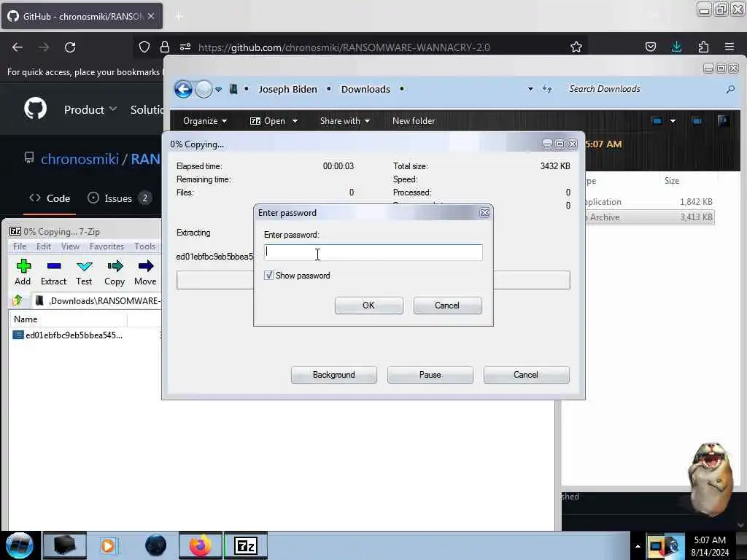Click the GitHub octocat logo
The height and width of the screenshot is (560, 747).
[36, 109]
